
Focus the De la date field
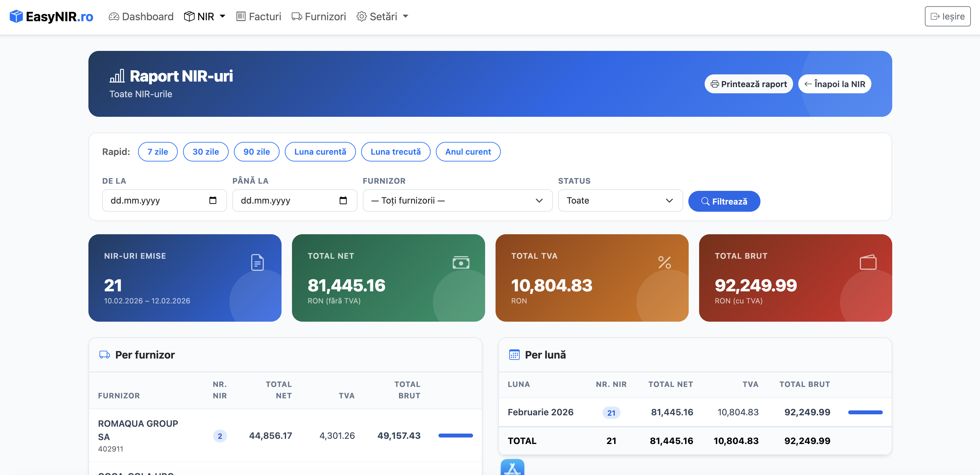164,200
